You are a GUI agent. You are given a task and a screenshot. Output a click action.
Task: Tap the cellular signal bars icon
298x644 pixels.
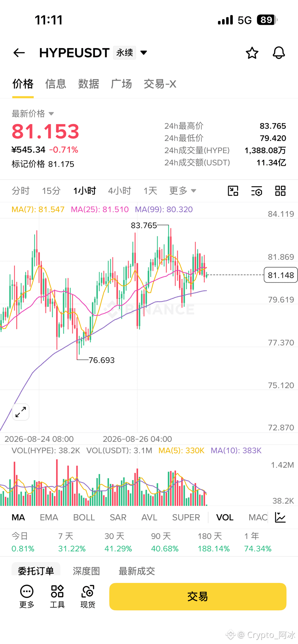(225, 20)
